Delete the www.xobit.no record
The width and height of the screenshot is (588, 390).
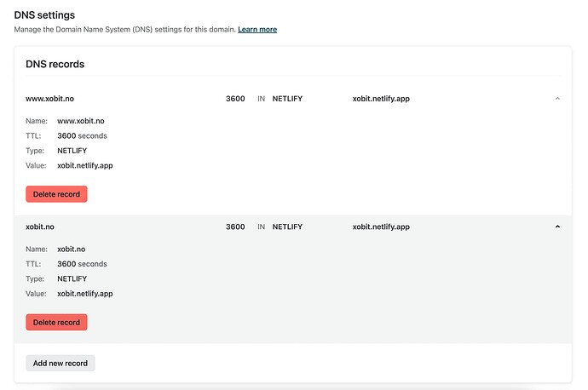[x=56, y=194]
